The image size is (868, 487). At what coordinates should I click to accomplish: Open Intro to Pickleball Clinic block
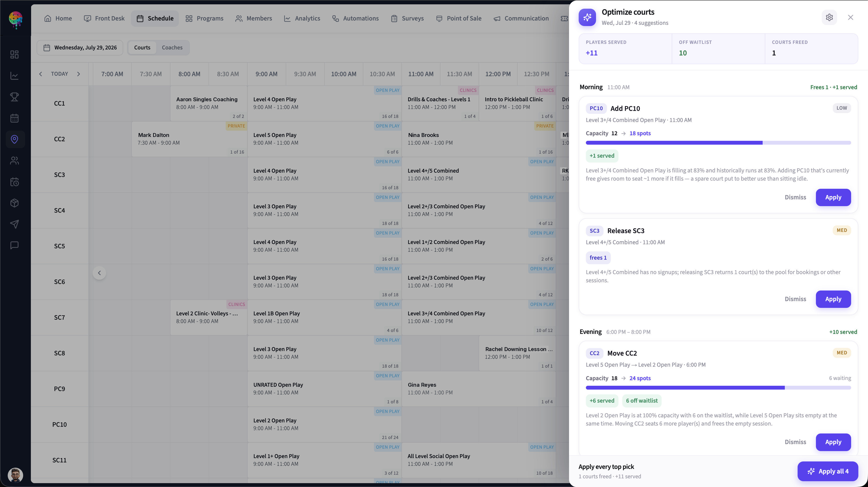[x=517, y=103]
